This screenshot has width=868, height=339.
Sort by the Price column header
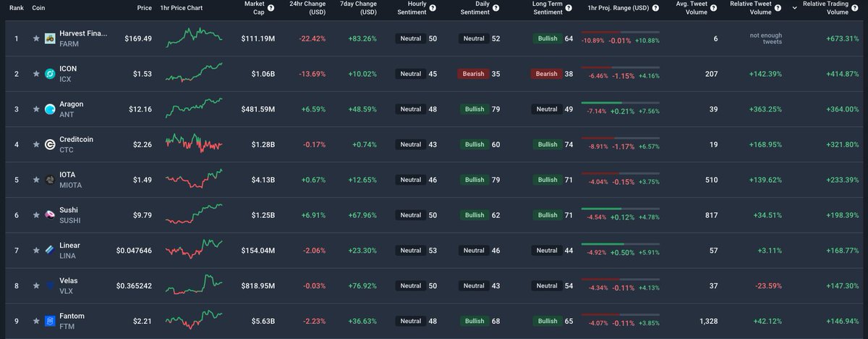[x=145, y=8]
